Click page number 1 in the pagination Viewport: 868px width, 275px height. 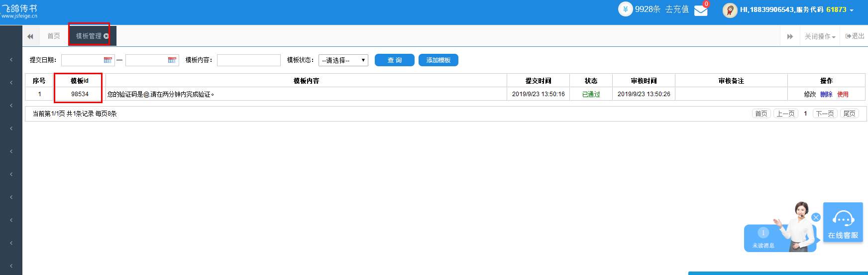coord(805,114)
